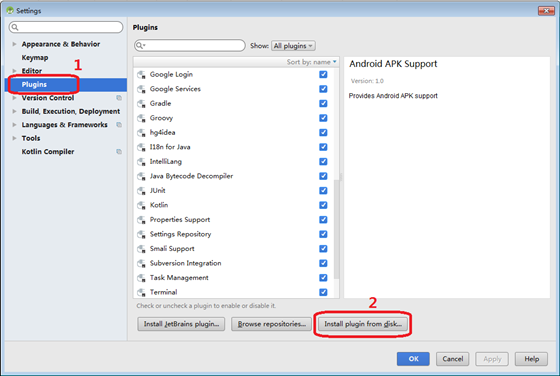
Task: Click the I18n for Java plugin icon
Action: point(141,147)
